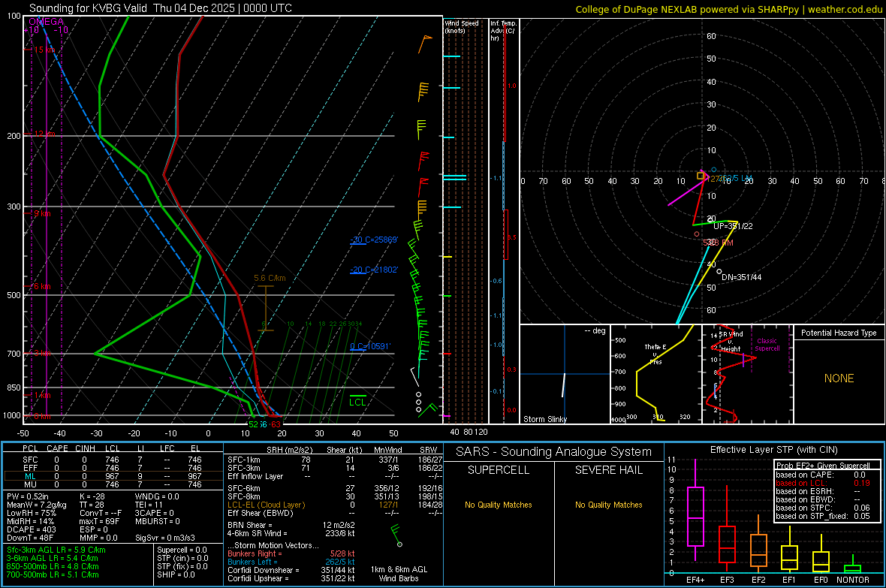
Task: Click the 'PW = 0.52in' value
Action: [30, 496]
